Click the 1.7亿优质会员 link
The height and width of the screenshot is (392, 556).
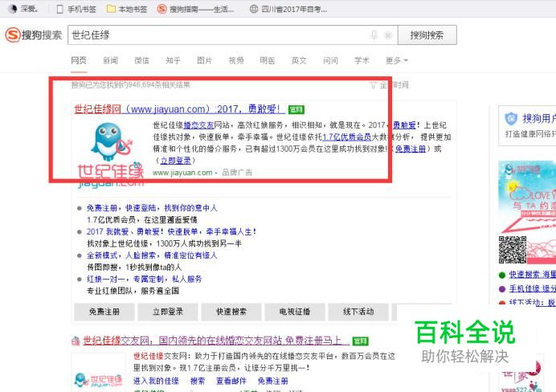[346, 137]
